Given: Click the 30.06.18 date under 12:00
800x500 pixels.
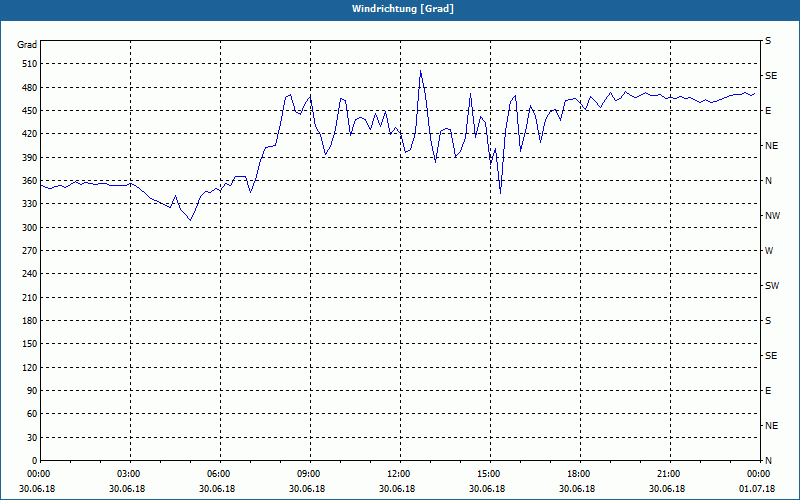Looking at the screenshot, I should tap(397, 489).
